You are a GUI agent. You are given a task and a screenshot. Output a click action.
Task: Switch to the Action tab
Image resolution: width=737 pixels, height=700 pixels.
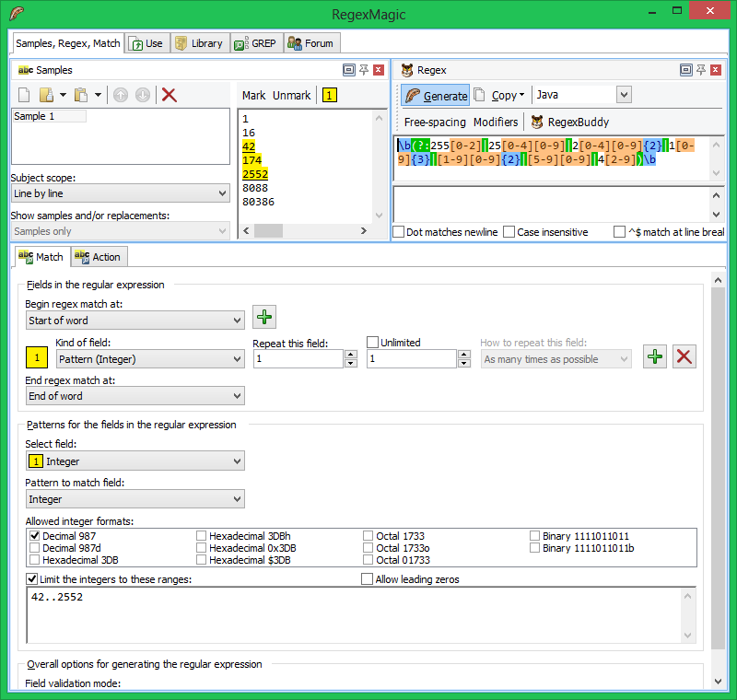click(99, 257)
